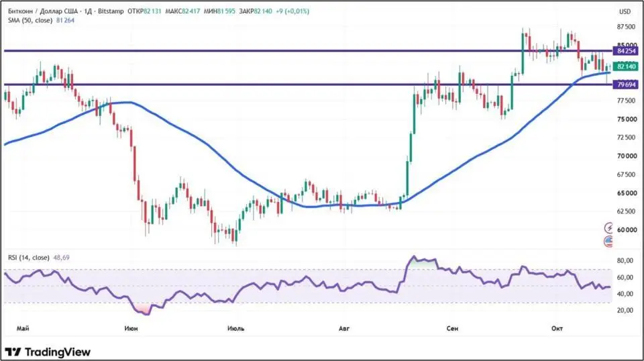Select the RSI (14, close) indicator legend
644x361 pixels.
pos(29,258)
